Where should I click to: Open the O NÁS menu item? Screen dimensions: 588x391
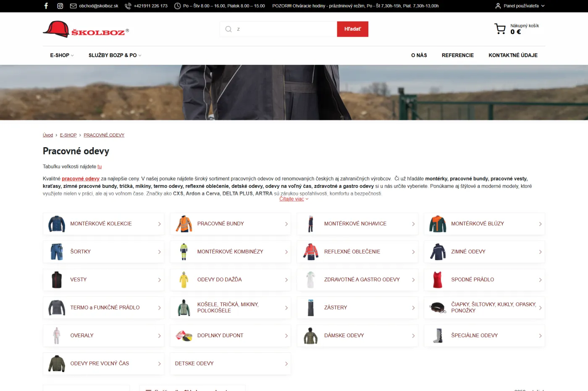tap(419, 55)
